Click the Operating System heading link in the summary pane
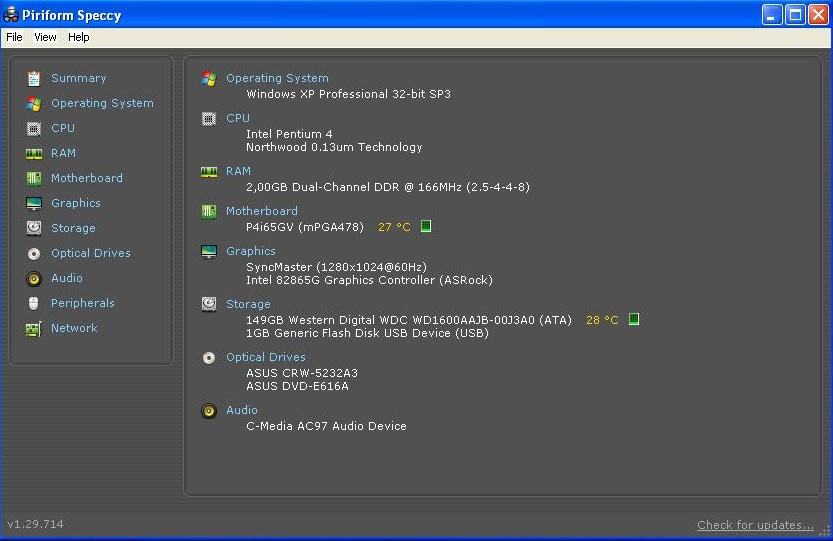The image size is (833, 541). (x=277, y=78)
